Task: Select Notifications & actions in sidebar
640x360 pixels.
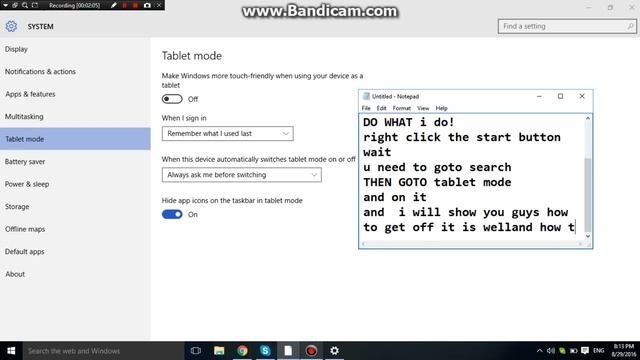Action: click(x=75, y=71)
